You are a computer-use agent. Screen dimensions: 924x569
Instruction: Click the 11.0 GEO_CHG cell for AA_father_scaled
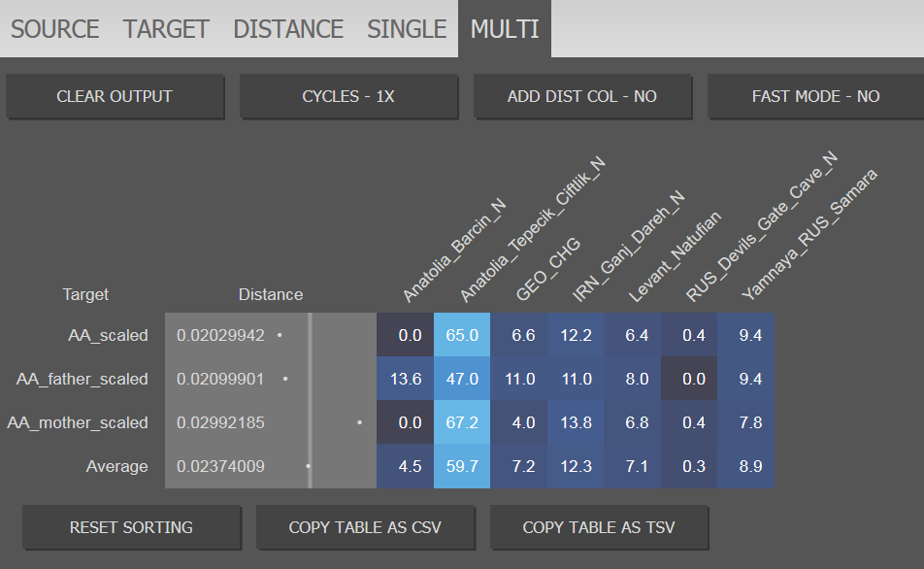(518, 379)
